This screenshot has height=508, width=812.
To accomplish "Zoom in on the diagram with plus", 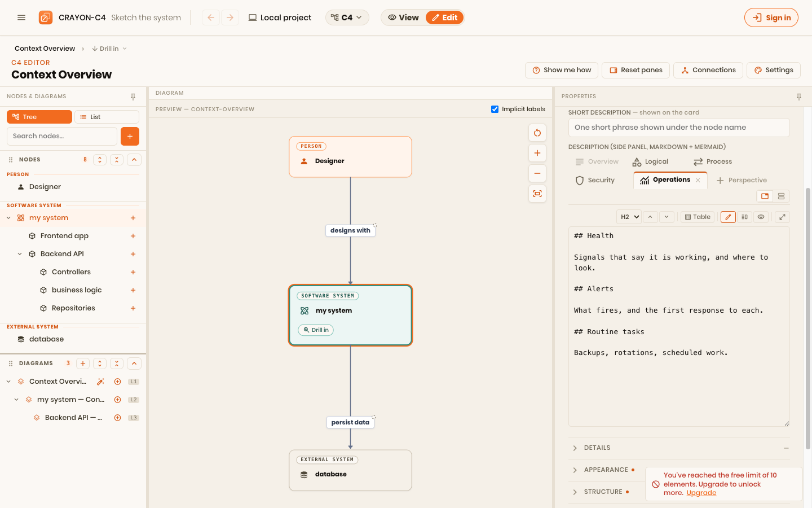I will (537, 153).
